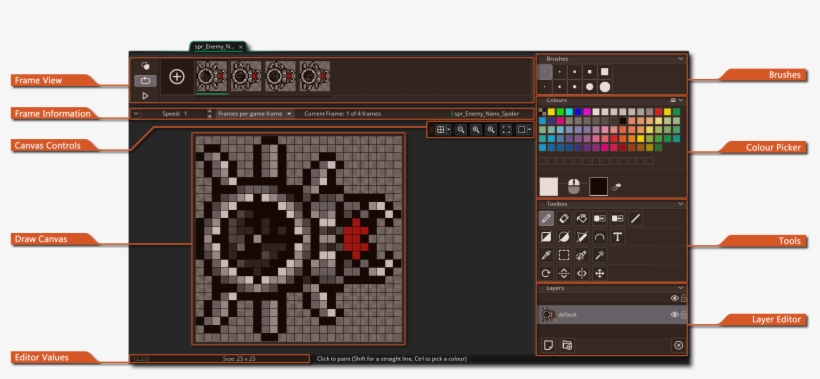Select the Mirror horizontally tool
820x379 pixels.
582,273
